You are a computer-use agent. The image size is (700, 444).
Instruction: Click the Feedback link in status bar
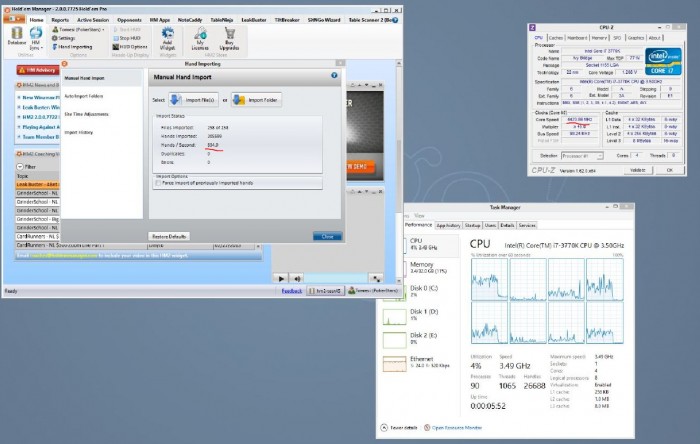point(292,291)
